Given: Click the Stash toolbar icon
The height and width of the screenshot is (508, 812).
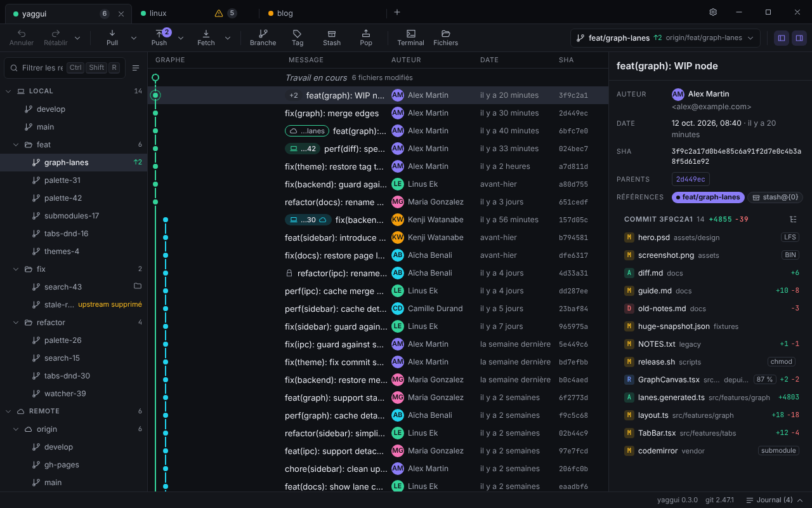Looking at the screenshot, I should 332,38.
